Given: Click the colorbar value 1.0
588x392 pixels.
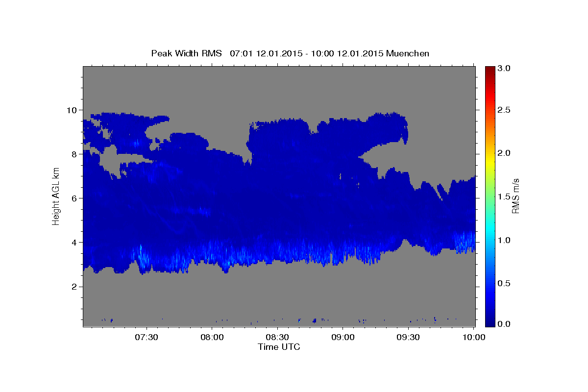Looking at the screenshot, I should point(505,240).
